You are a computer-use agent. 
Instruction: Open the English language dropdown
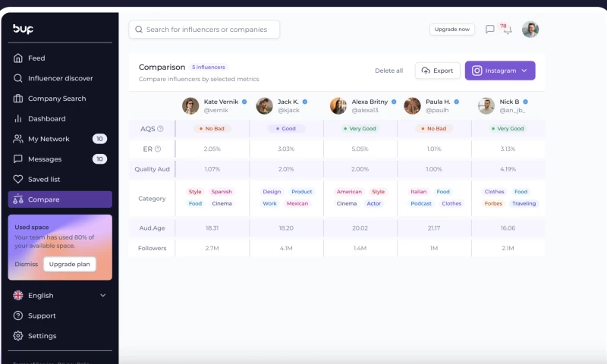point(60,296)
